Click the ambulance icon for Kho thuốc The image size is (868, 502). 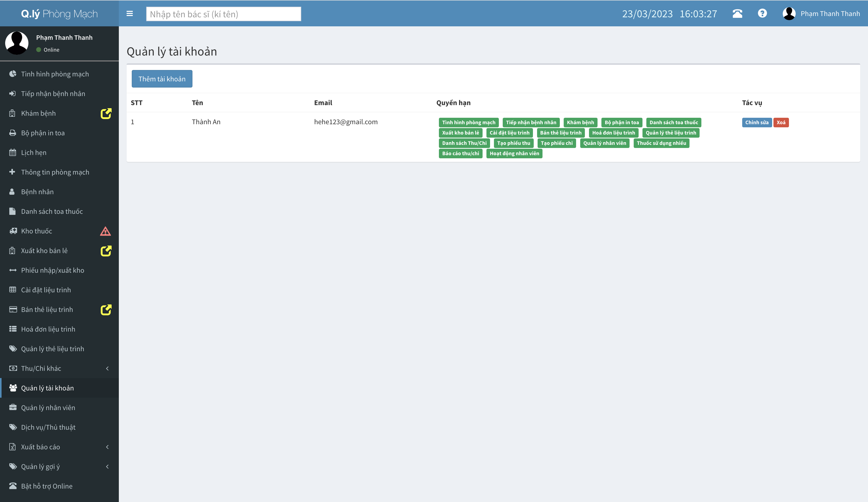click(13, 231)
